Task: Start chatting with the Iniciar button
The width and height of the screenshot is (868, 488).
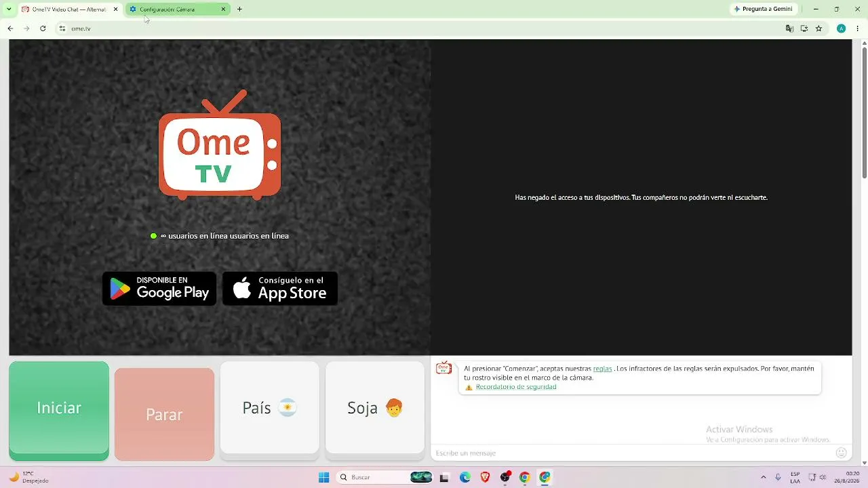Action: tap(59, 407)
